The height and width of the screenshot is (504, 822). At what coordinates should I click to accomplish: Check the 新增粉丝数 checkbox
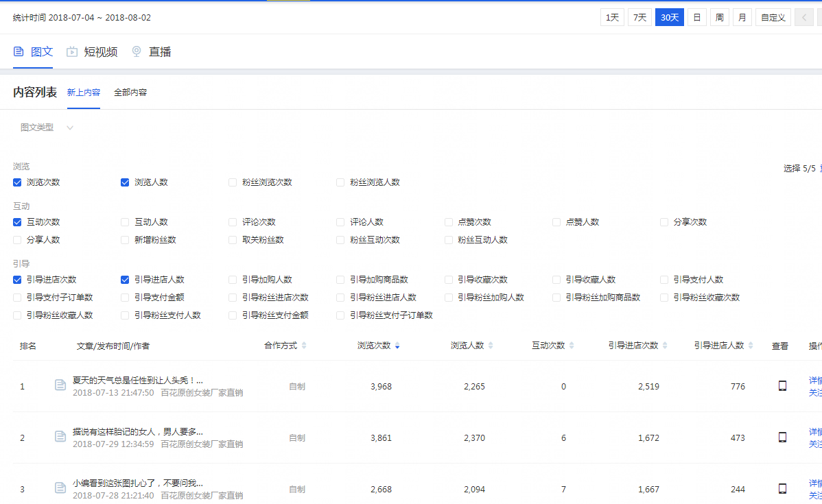(x=125, y=240)
